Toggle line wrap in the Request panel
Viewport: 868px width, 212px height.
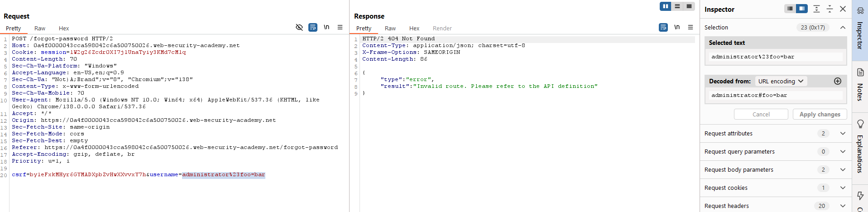click(x=313, y=28)
